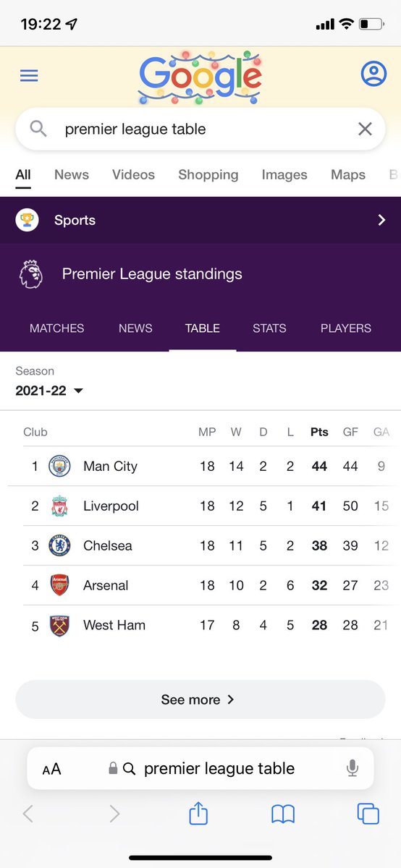Tap the microphone in address bar
This screenshot has height=868, width=401.
pyautogui.click(x=353, y=768)
